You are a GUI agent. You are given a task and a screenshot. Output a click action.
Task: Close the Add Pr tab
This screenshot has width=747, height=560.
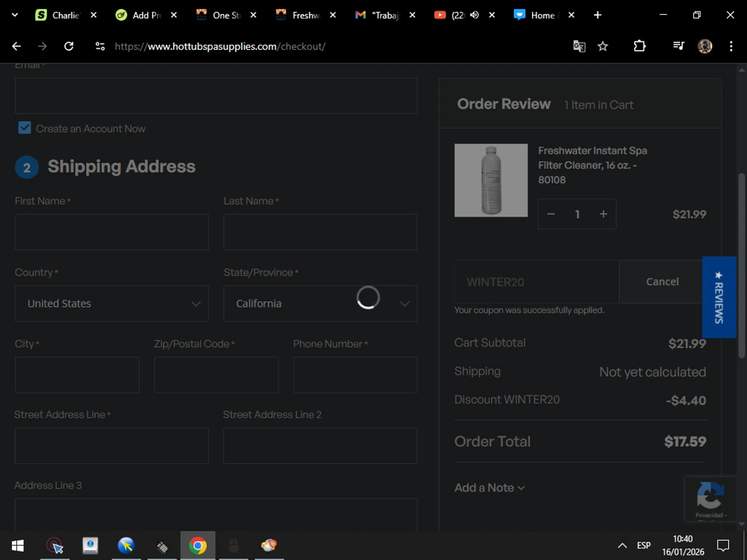point(174,15)
